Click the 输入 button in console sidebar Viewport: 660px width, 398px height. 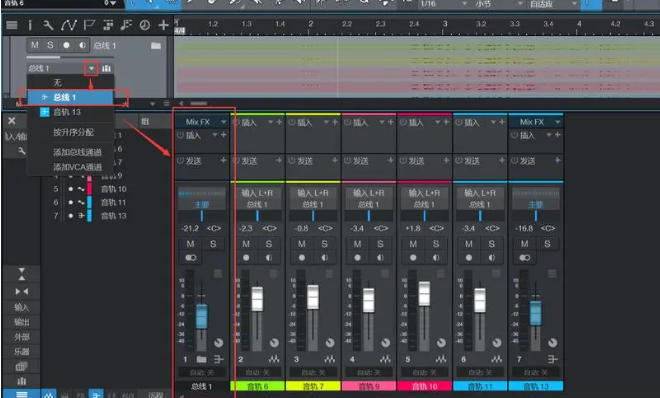(21, 307)
